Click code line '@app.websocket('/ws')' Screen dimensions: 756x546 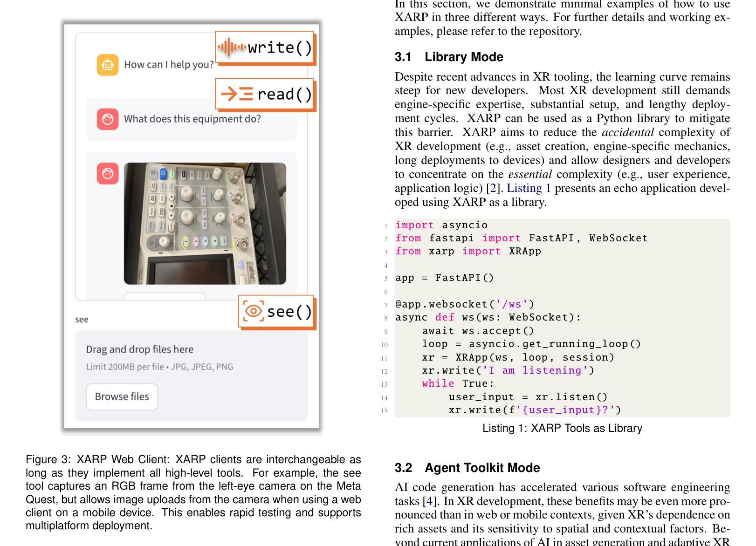pos(465,305)
